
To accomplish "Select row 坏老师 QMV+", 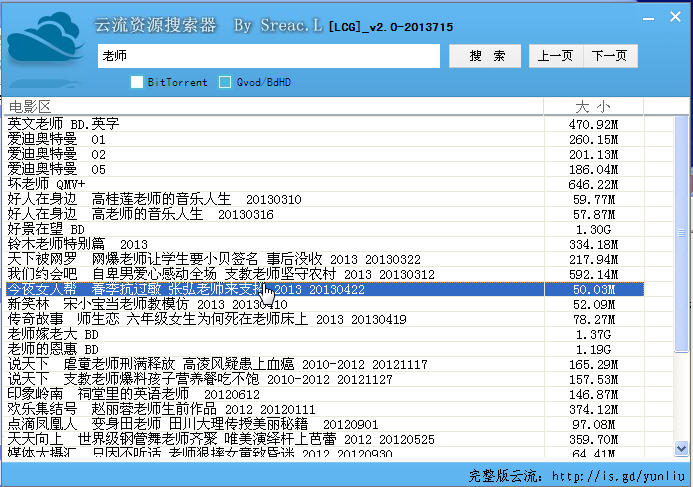I will coord(324,184).
